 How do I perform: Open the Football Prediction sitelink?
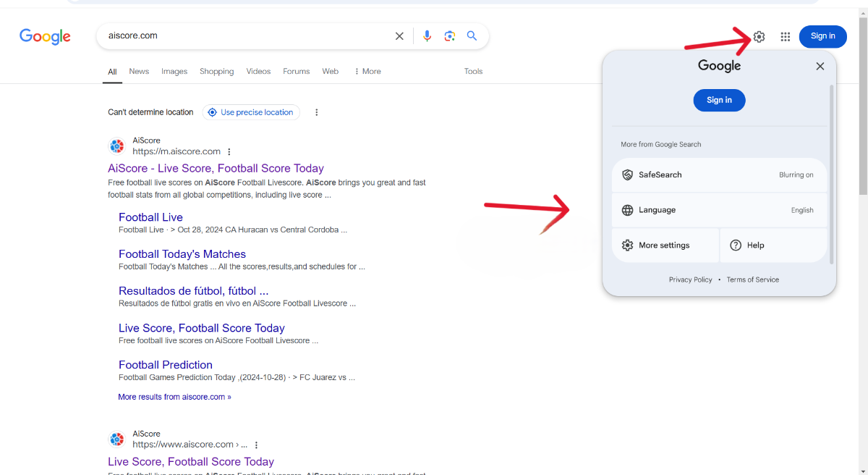coord(166,365)
